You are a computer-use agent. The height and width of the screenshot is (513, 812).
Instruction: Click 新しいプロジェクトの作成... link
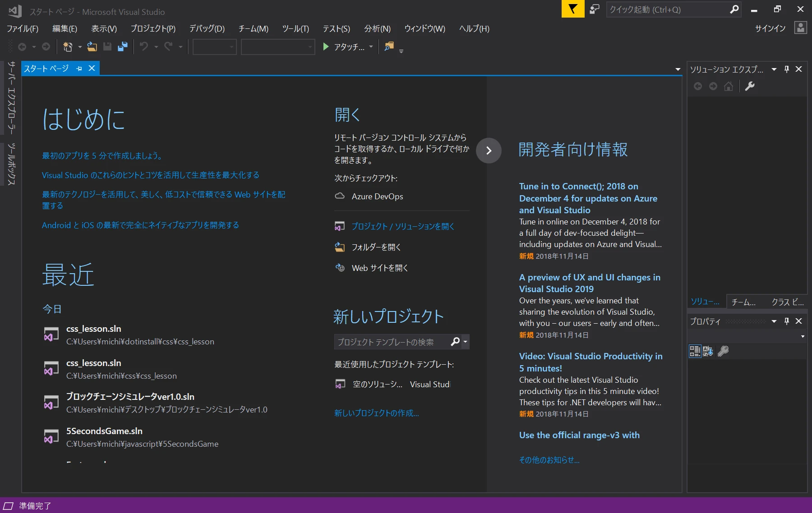[376, 413]
